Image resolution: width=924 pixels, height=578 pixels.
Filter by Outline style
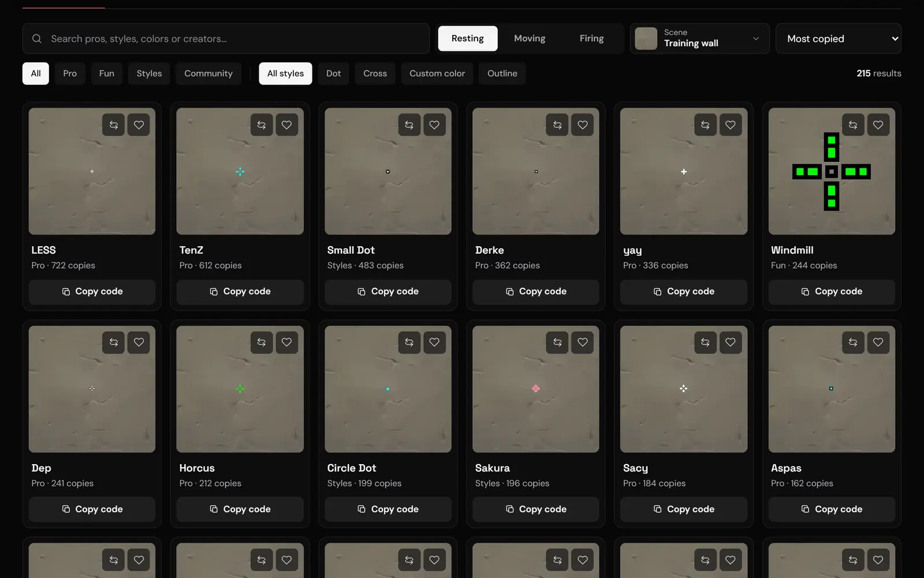coord(502,73)
